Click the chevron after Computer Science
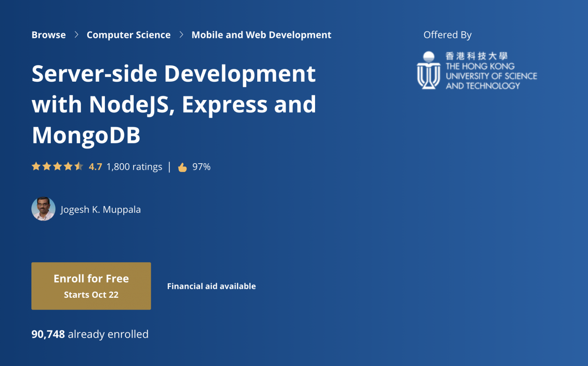Viewport: 588px width, 366px height. tap(181, 35)
